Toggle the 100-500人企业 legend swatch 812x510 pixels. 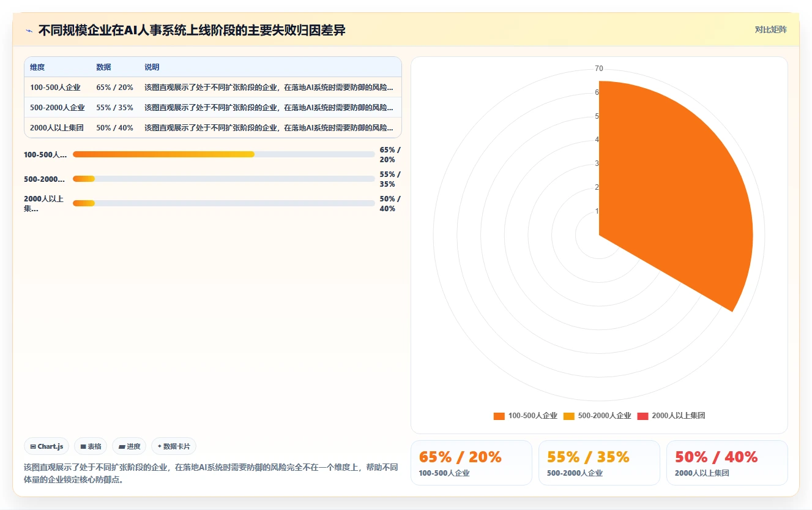click(499, 416)
